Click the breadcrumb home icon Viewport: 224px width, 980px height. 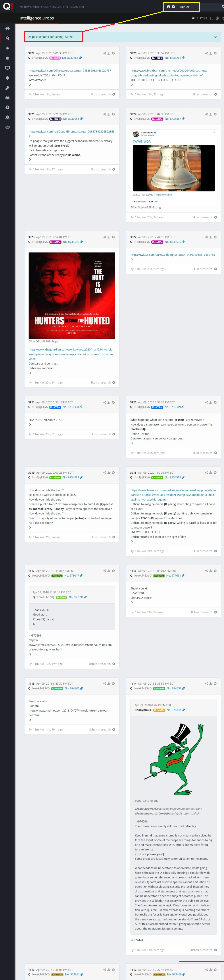[x=193, y=18]
